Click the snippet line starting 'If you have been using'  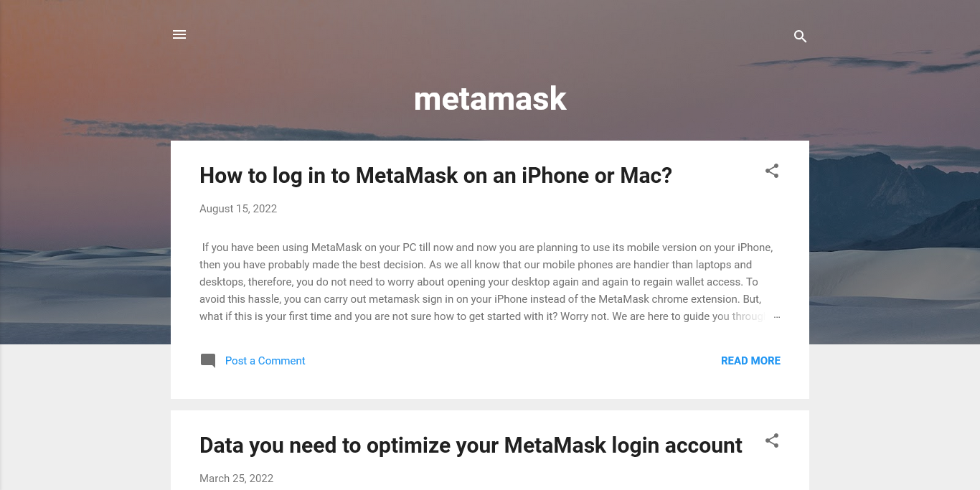pos(487,248)
